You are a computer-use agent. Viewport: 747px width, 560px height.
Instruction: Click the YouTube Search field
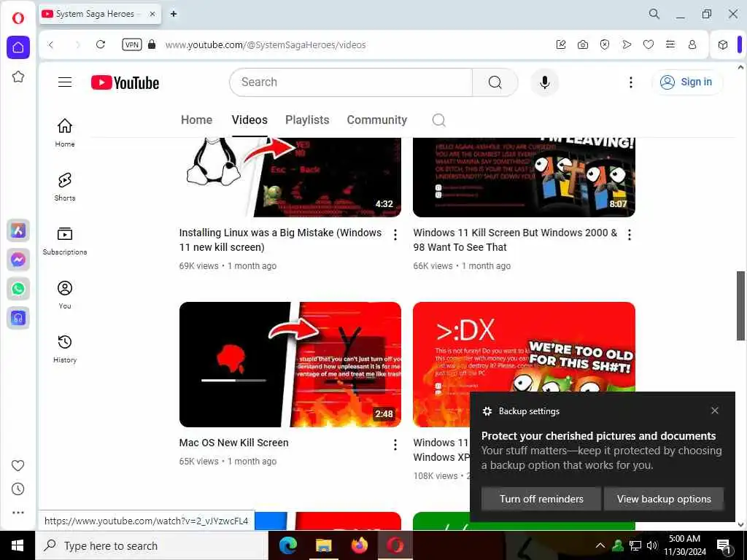pyautogui.click(x=351, y=82)
